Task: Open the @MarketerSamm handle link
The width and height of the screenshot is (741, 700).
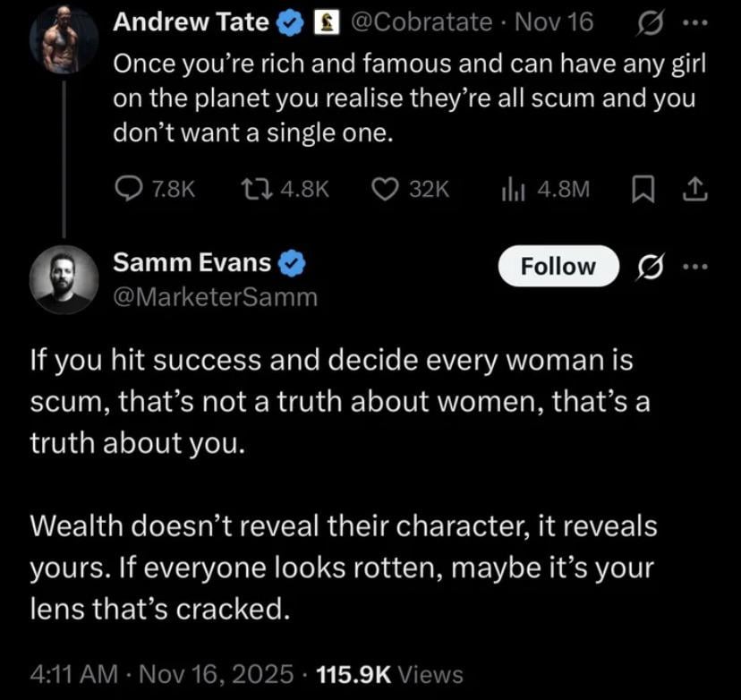Action: (215, 296)
